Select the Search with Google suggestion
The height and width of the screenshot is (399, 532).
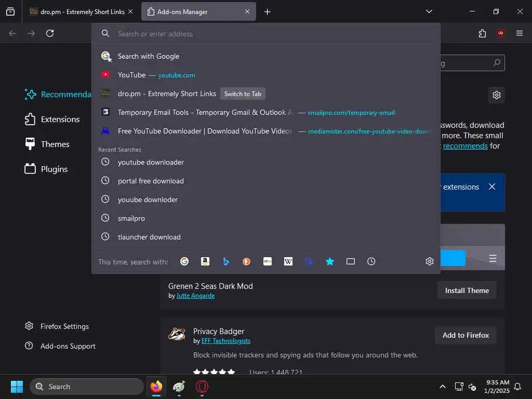click(266, 56)
